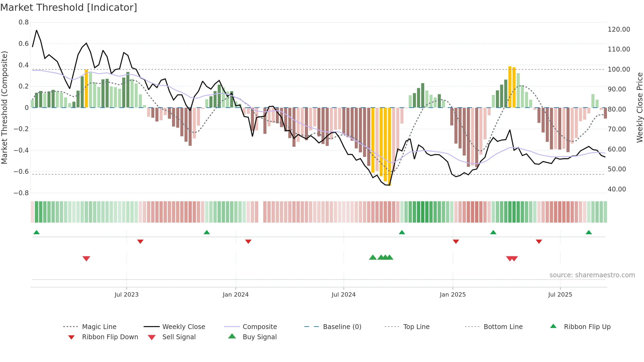Click the Ribbon Flip Down legend triangle icon
Image resolution: width=644 pixels, height=362 pixels.
71,337
